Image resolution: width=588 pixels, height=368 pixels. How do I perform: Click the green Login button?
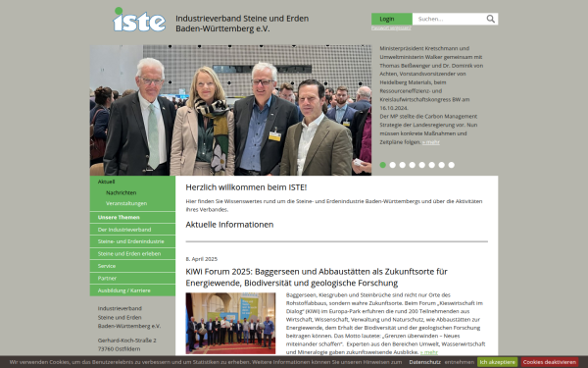(x=391, y=19)
